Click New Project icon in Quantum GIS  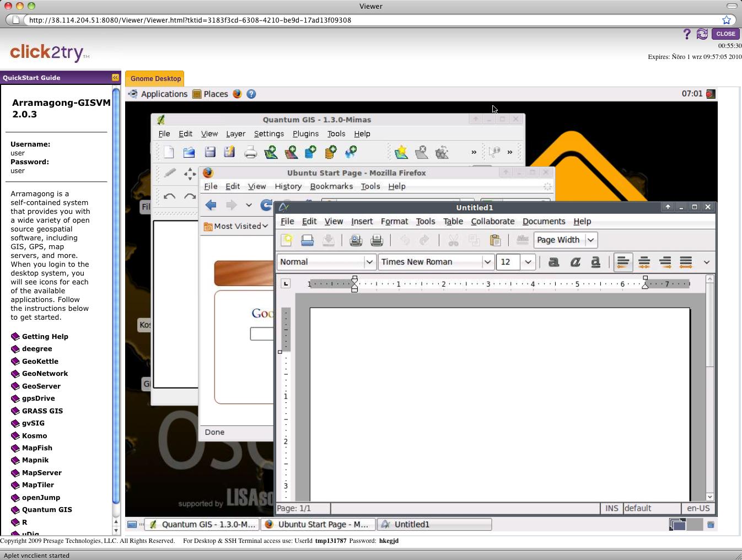pos(169,152)
